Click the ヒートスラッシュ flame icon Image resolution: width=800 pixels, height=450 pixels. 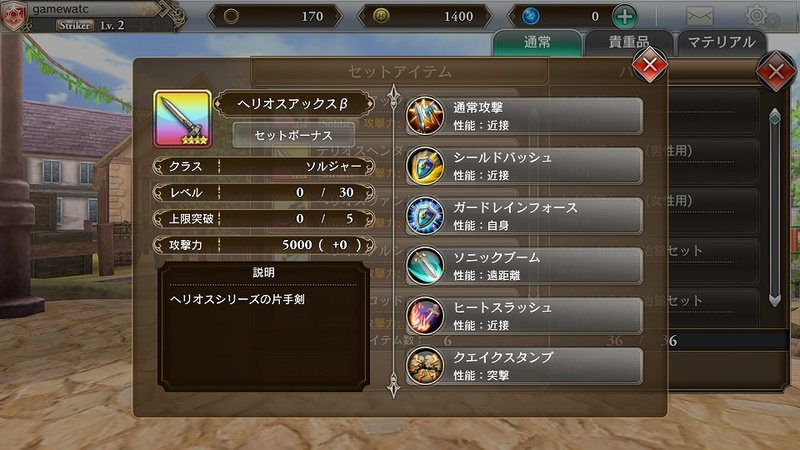[x=424, y=316]
